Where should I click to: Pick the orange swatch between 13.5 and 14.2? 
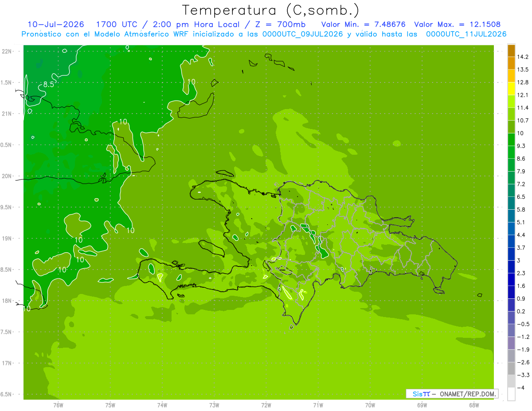[x=511, y=63]
